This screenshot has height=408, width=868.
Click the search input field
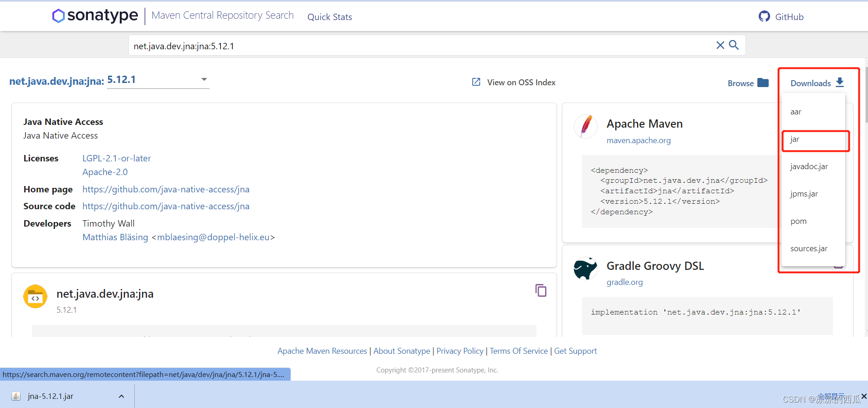pyautogui.click(x=421, y=46)
